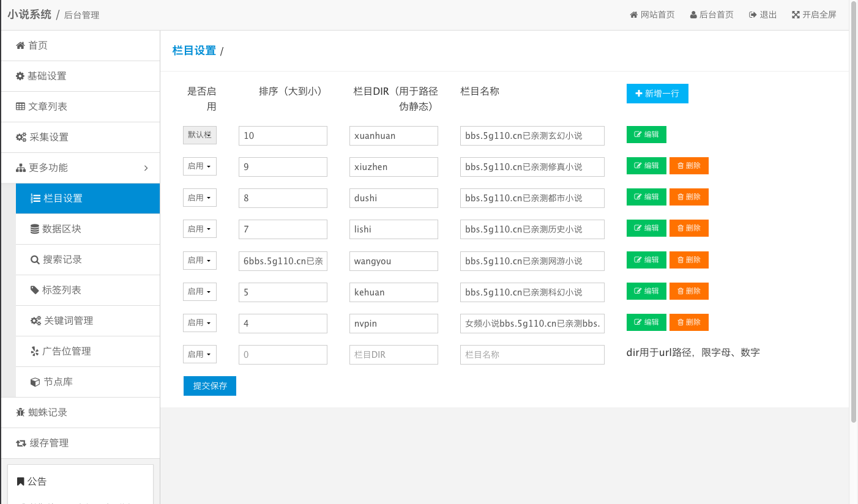Click the empty 栏目名称 input field

[532, 355]
